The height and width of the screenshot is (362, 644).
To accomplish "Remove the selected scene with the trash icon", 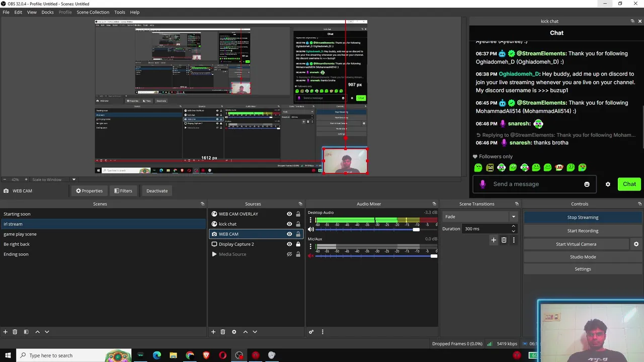I will 15,332.
